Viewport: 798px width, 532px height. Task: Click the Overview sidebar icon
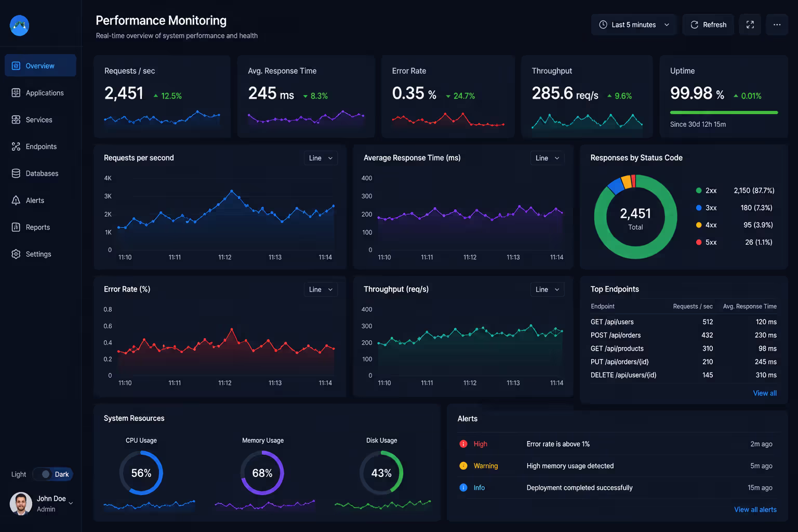(16, 66)
